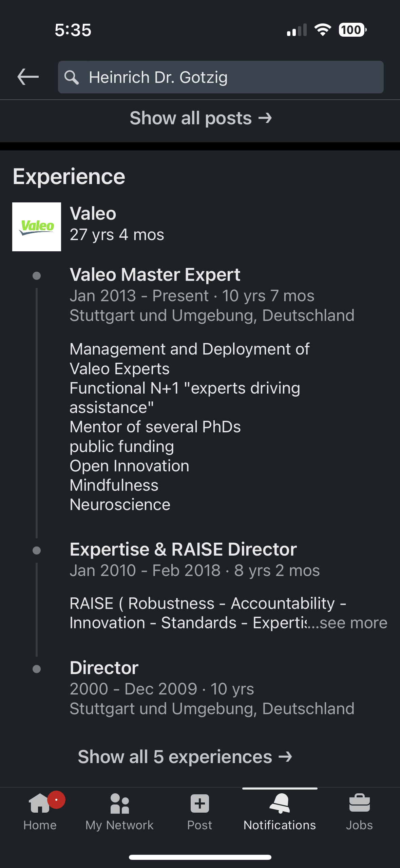The image size is (400, 868).
Task: Show all 5 experiences
Action: pos(185,757)
